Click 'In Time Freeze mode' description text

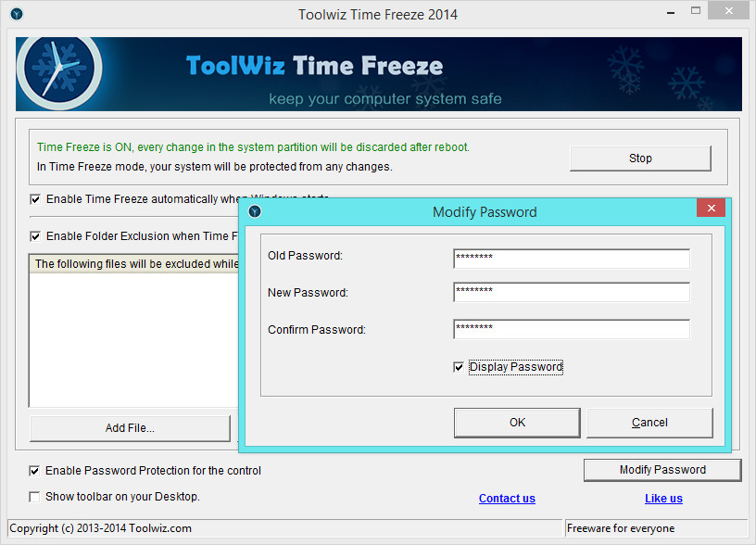(x=215, y=167)
